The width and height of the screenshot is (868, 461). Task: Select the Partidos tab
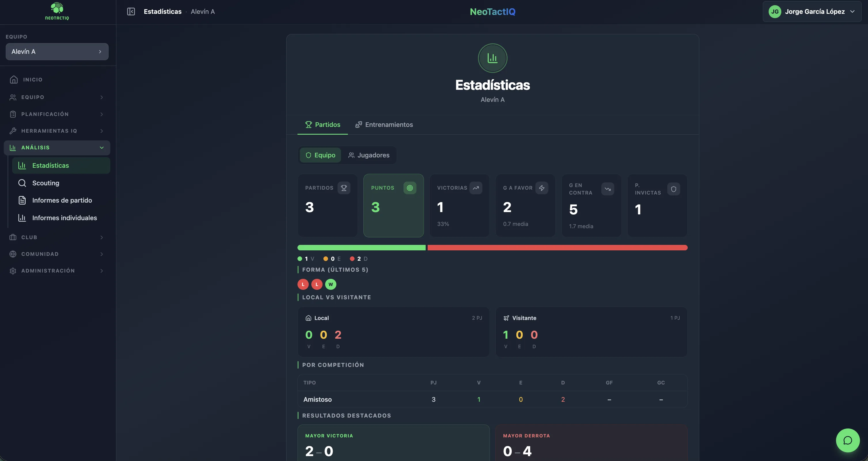[323, 125]
